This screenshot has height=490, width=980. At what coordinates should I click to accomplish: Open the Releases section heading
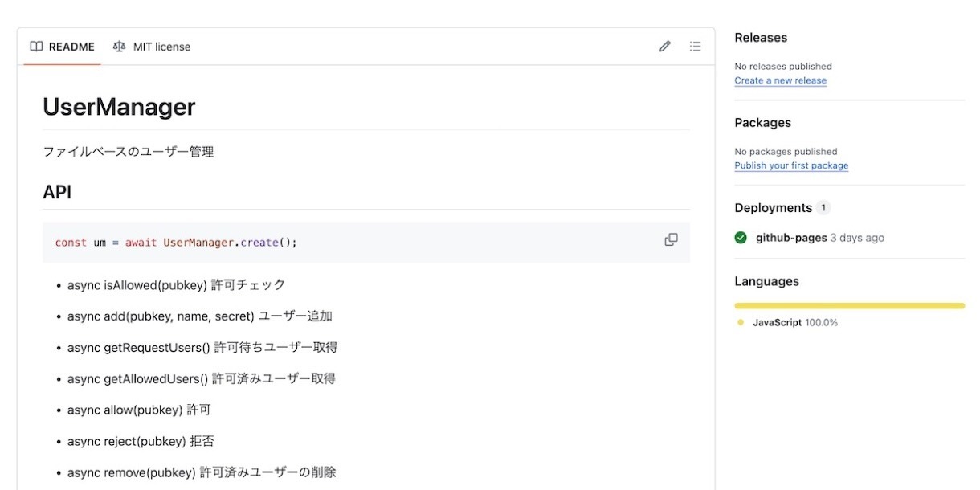(x=761, y=38)
